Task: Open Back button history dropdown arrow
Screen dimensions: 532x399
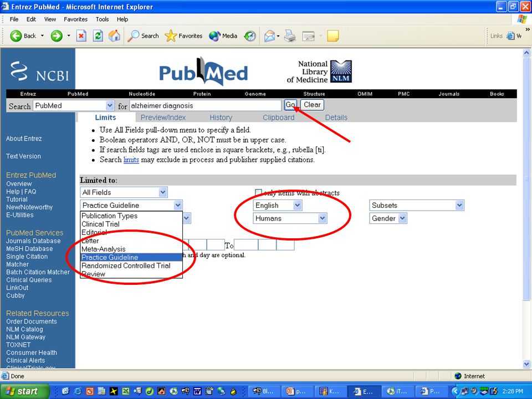Action: point(43,35)
